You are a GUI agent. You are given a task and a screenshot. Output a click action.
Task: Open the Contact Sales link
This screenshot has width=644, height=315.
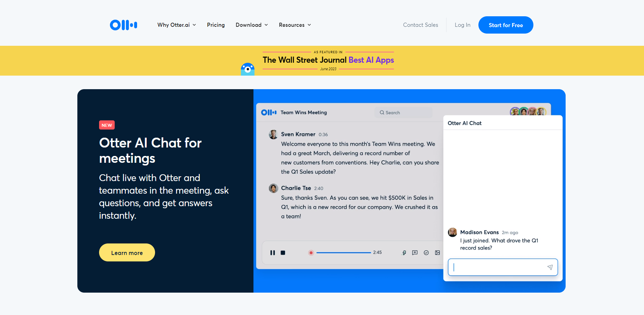420,25
